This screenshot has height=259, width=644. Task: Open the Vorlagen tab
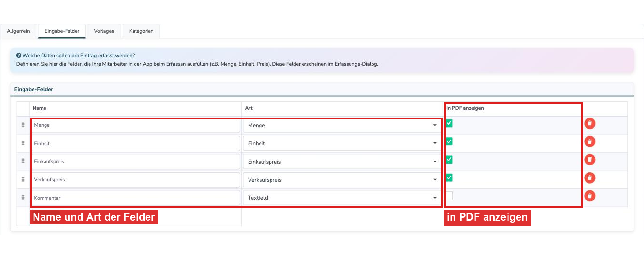pos(104,31)
